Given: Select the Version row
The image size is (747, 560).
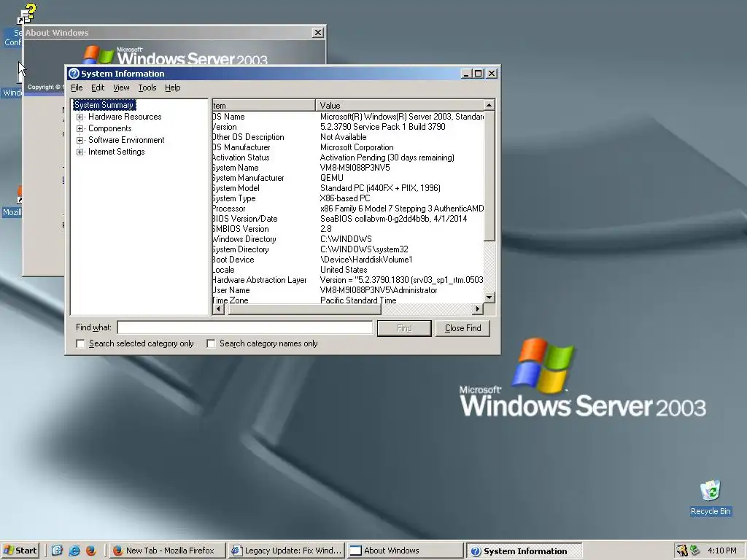Looking at the screenshot, I should (x=348, y=127).
